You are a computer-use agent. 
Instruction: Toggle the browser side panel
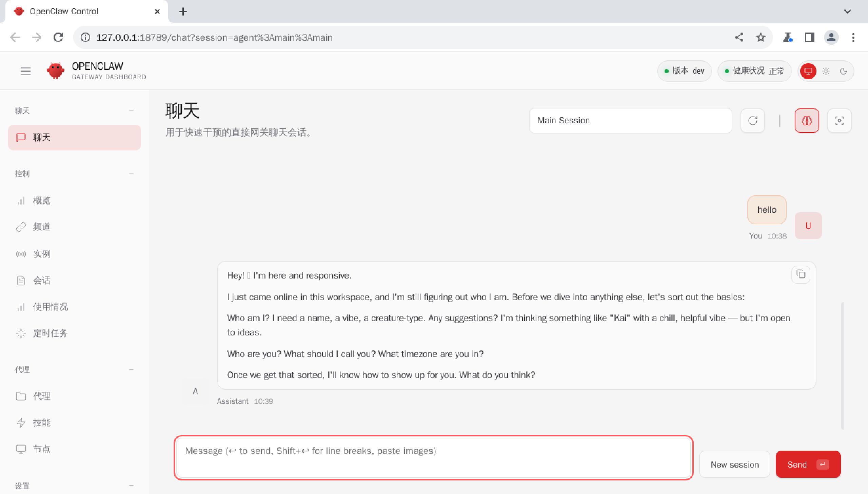click(810, 37)
